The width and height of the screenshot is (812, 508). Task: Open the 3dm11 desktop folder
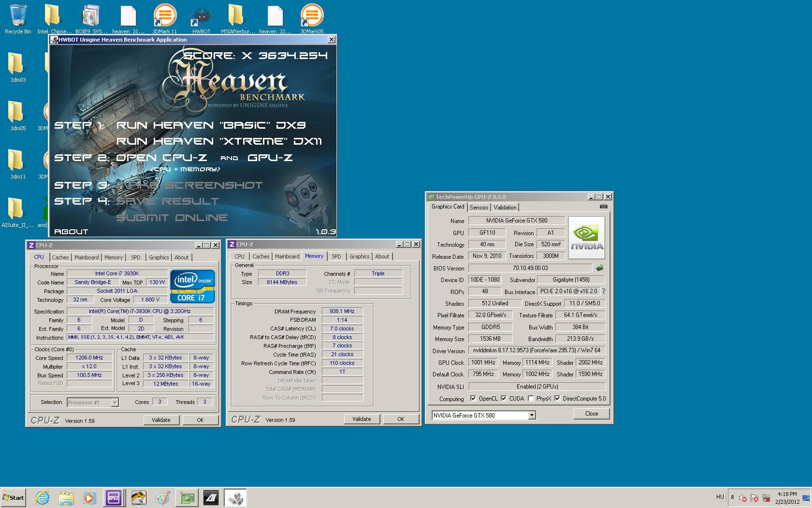[x=18, y=164]
